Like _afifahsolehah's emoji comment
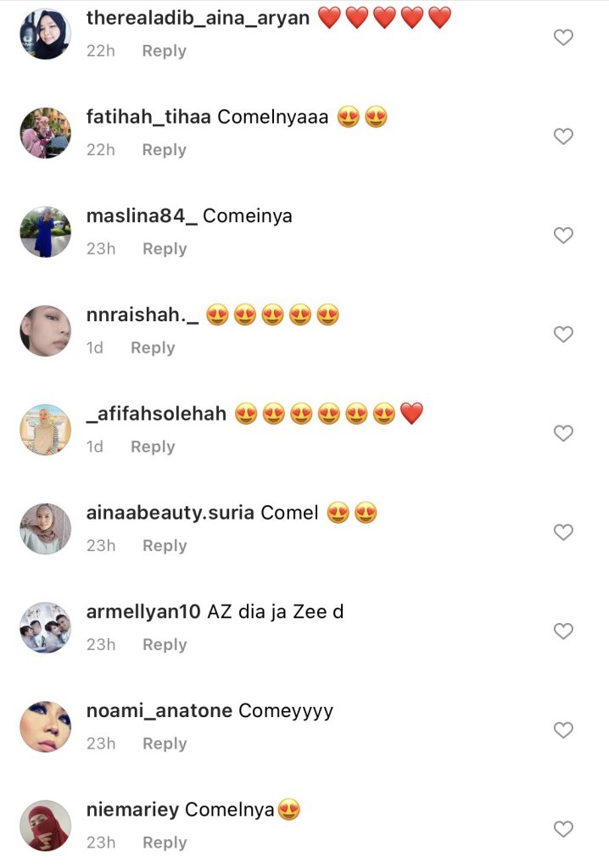Screen dimensions: 609x868 [x=563, y=433]
